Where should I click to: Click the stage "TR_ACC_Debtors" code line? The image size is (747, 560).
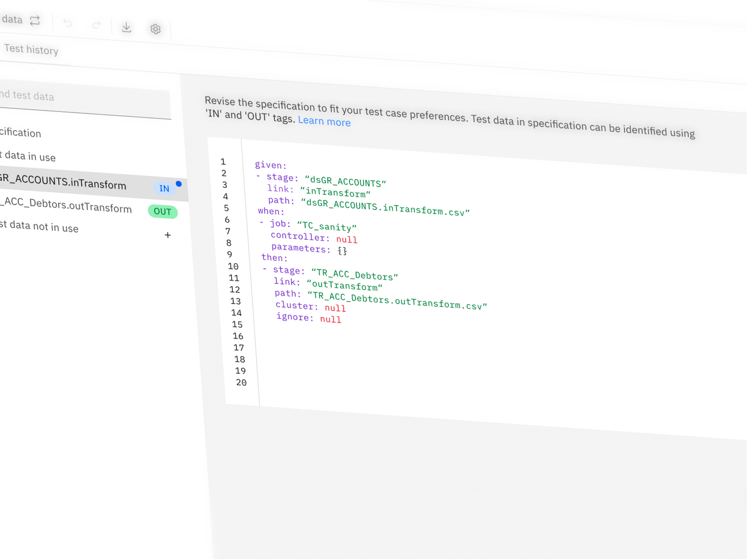click(330, 273)
